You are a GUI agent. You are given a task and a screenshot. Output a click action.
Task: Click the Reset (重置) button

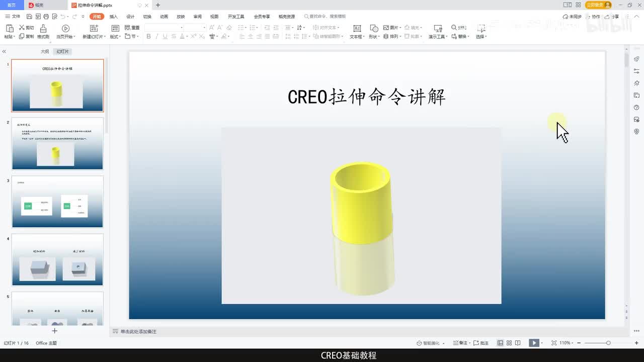pos(132,28)
